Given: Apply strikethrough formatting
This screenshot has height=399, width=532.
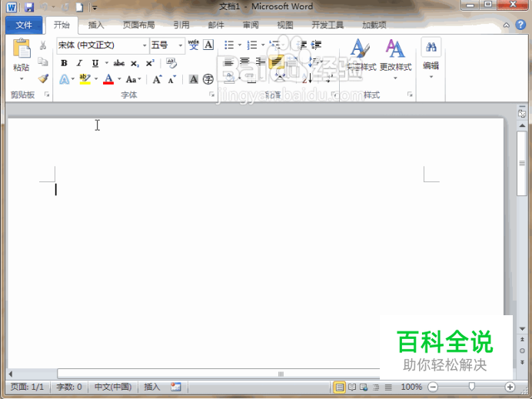Looking at the screenshot, I should (x=118, y=63).
